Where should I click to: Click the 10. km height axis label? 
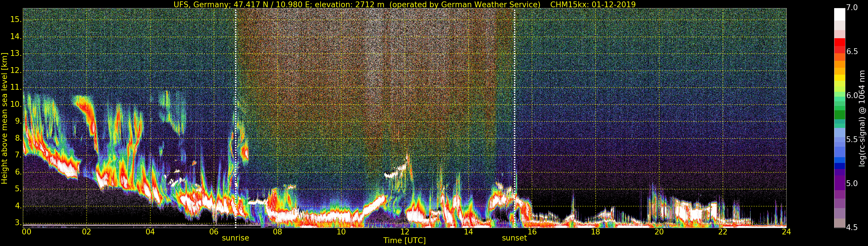tap(16, 104)
